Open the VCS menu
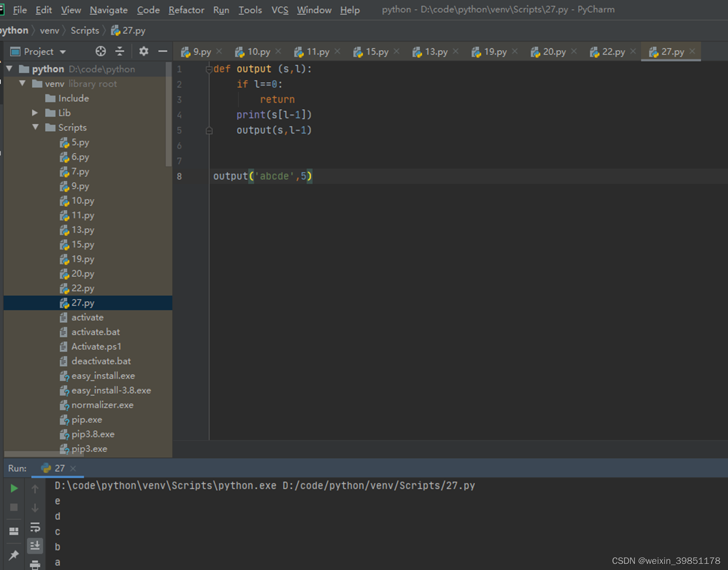The height and width of the screenshot is (570, 728). click(x=279, y=10)
